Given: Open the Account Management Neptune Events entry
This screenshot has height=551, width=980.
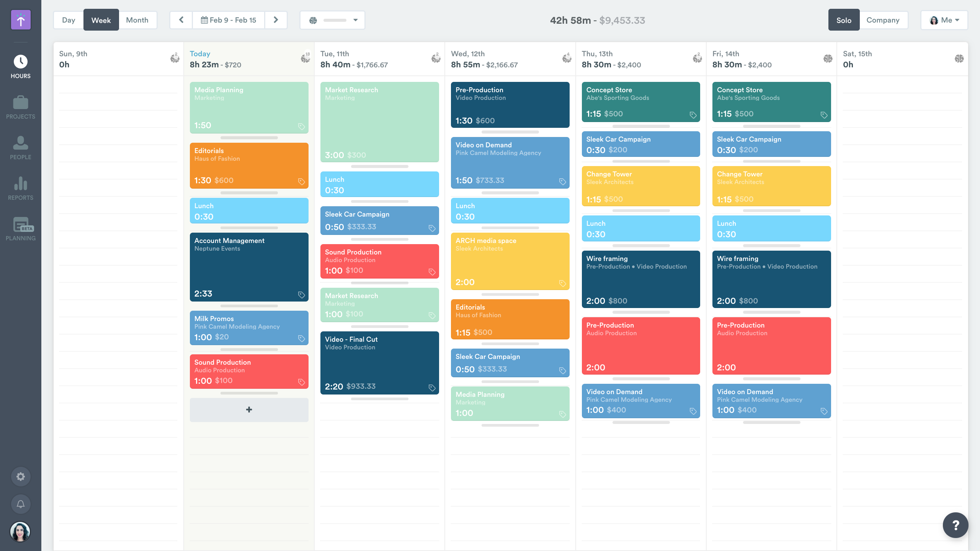Looking at the screenshot, I should 249,267.
